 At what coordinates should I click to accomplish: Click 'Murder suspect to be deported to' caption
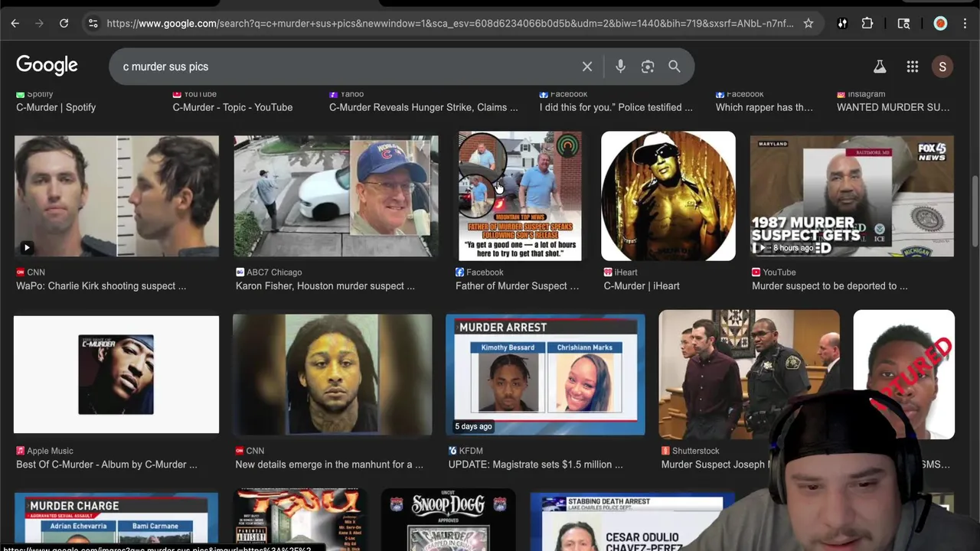point(830,285)
